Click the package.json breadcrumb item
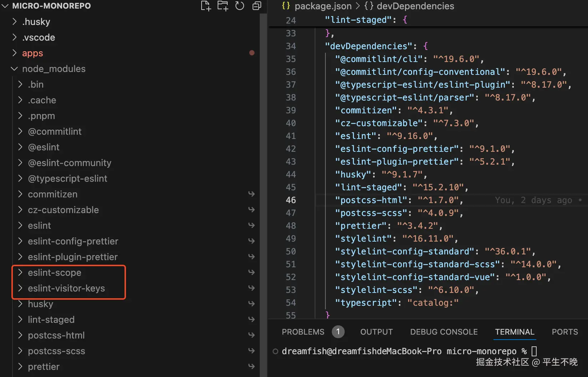 pos(323,6)
